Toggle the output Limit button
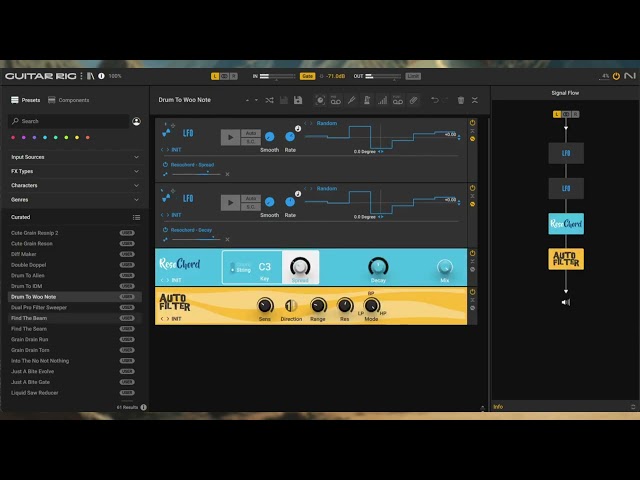The height and width of the screenshot is (480, 640). coord(413,76)
